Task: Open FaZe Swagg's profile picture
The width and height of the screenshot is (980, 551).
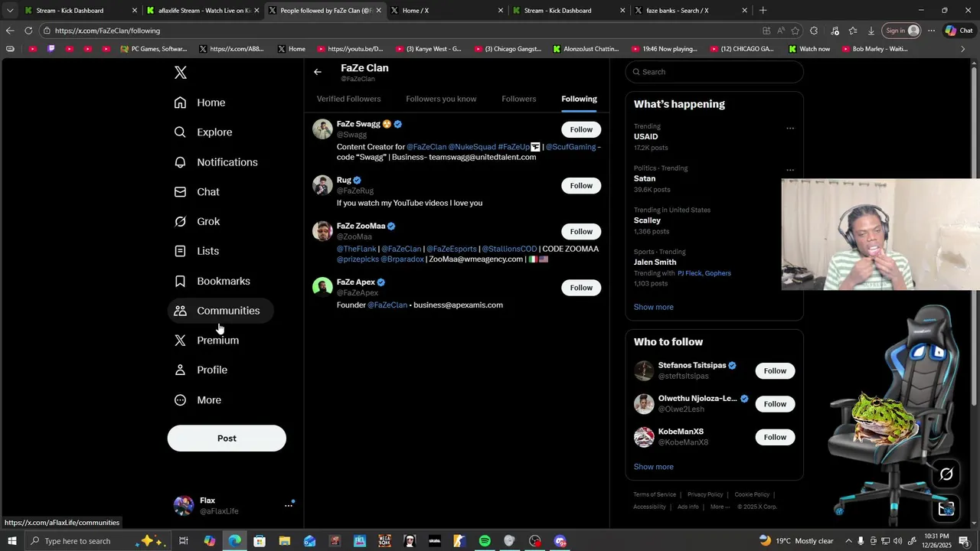Action: [322, 129]
